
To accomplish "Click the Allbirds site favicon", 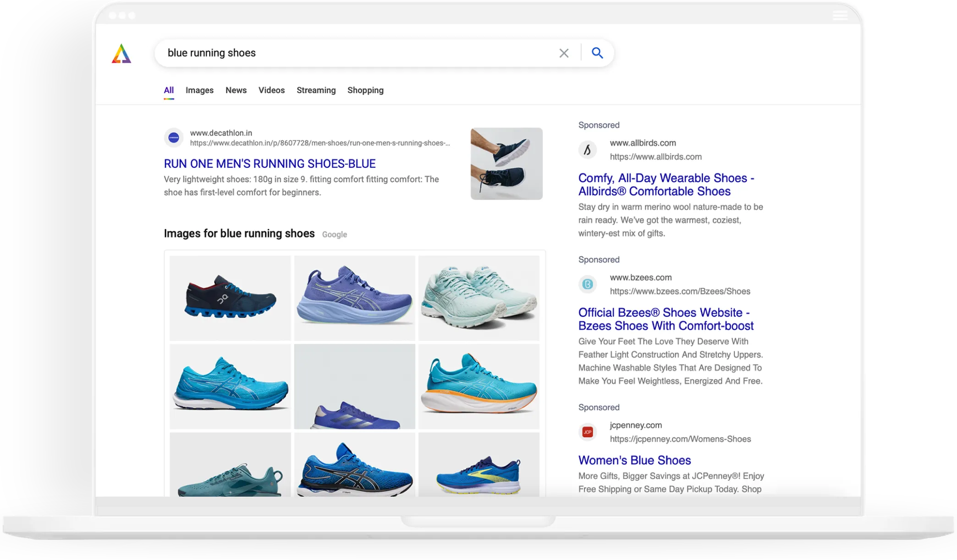I will [x=588, y=150].
